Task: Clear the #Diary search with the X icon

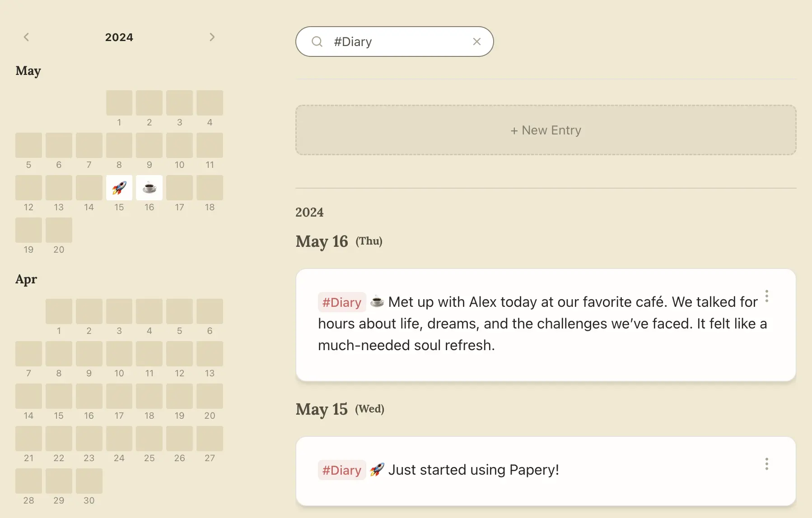Action: coord(477,42)
